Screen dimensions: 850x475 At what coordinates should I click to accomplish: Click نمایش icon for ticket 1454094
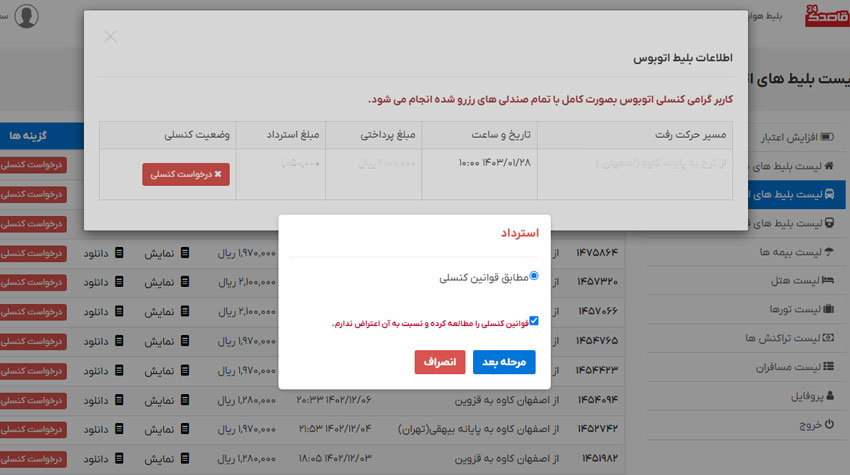click(x=185, y=400)
